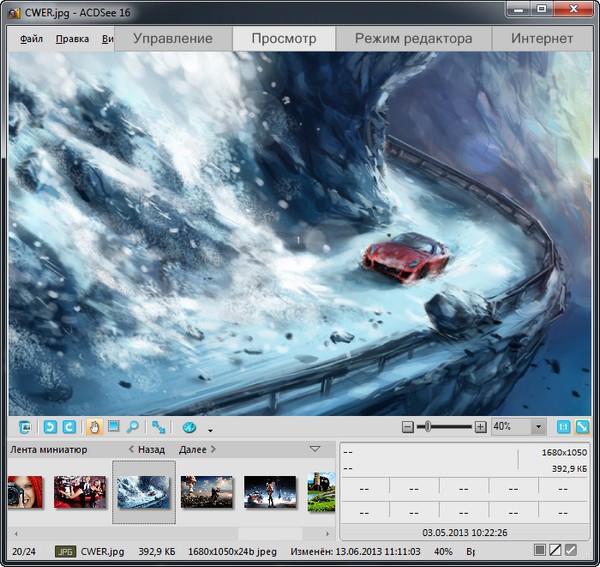Click the external editor globe icon

click(x=189, y=427)
